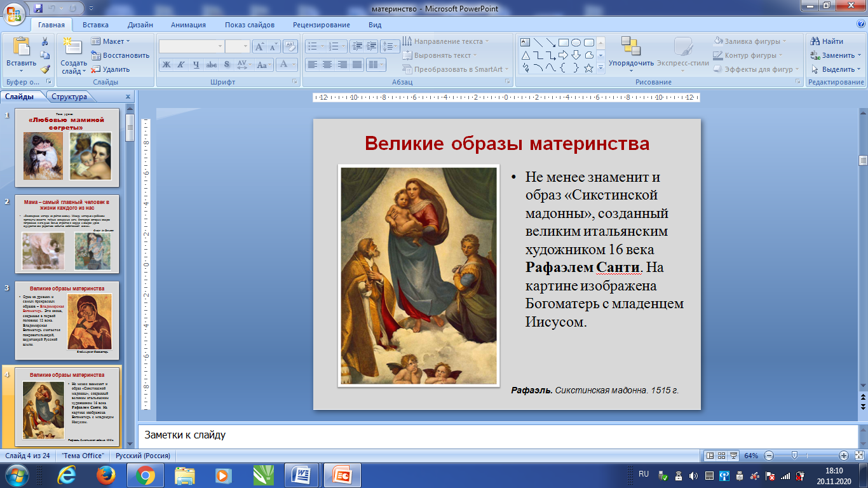This screenshot has height=488, width=868.
Task: Open the Упорядочить arrange dropdown
Action: point(631,63)
